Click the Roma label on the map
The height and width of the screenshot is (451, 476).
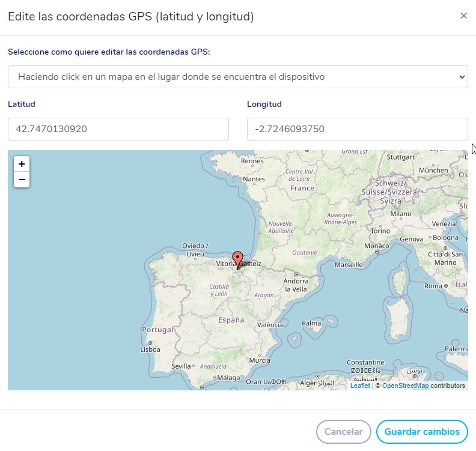433,286
